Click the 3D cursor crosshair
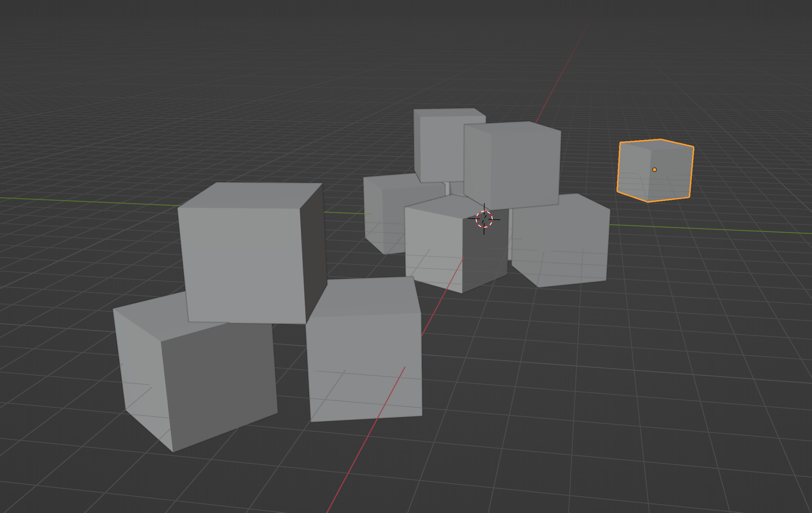The image size is (812, 513). 484,219
